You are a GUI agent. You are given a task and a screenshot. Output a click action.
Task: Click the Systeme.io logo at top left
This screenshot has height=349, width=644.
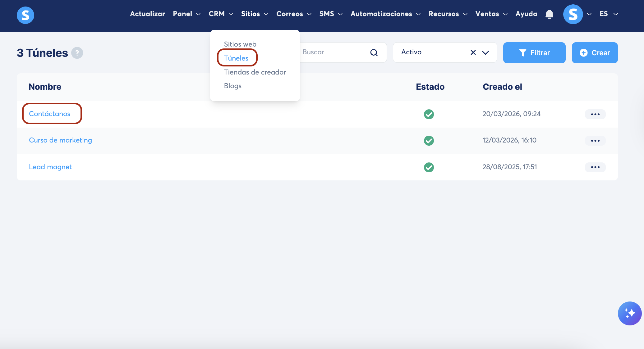pos(25,15)
